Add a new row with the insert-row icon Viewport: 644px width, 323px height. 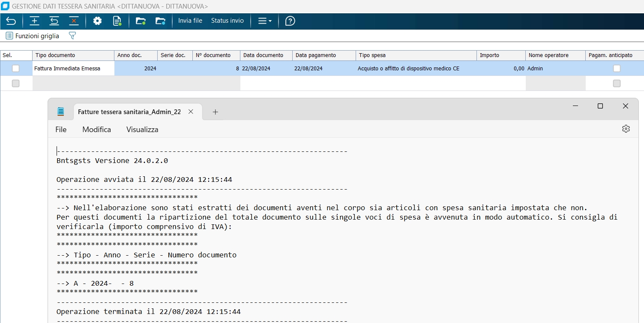point(34,21)
